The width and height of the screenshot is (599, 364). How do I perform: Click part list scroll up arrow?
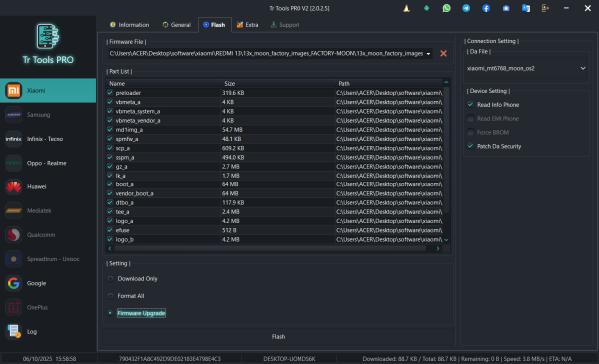(446, 83)
